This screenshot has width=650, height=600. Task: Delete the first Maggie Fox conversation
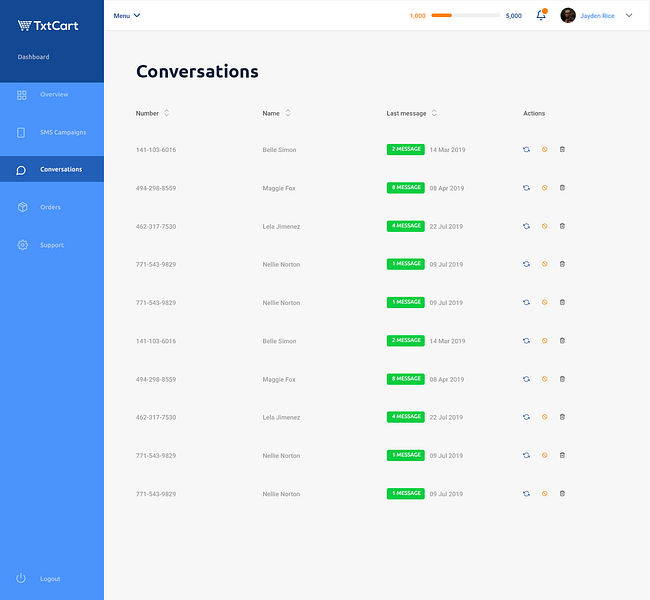[x=562, y=188]
